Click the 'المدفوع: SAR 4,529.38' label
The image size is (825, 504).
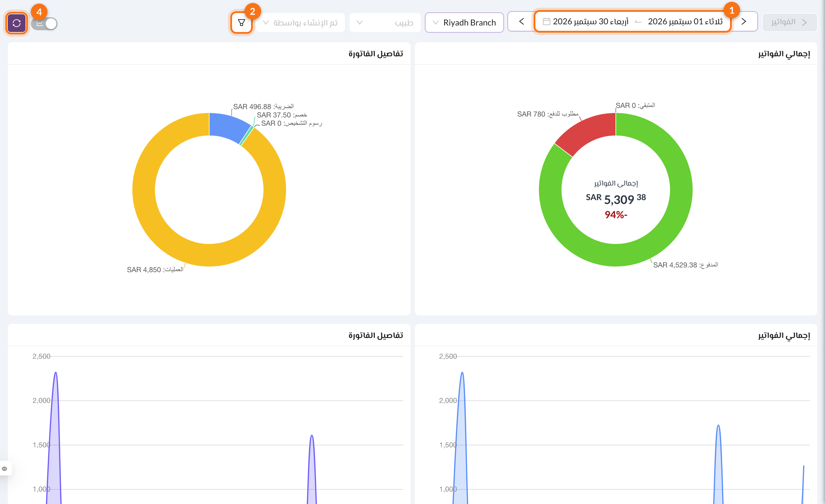686,265
